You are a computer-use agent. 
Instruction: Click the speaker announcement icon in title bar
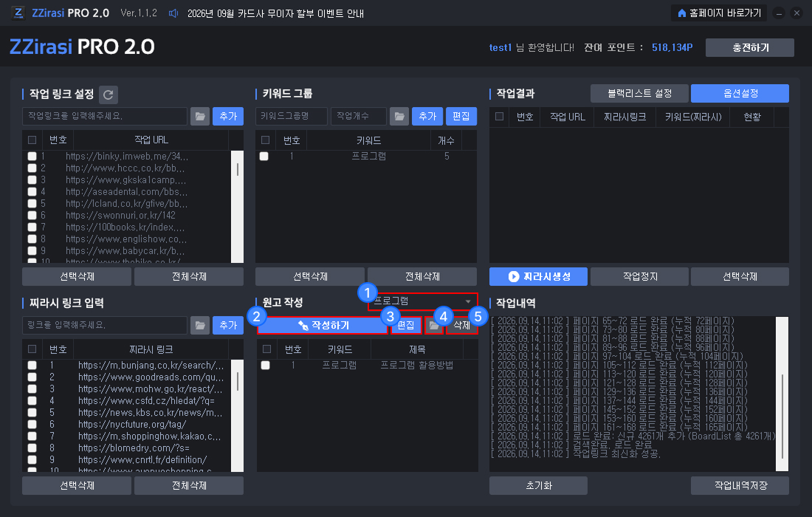pyautogui.click(x=173, y=13)
